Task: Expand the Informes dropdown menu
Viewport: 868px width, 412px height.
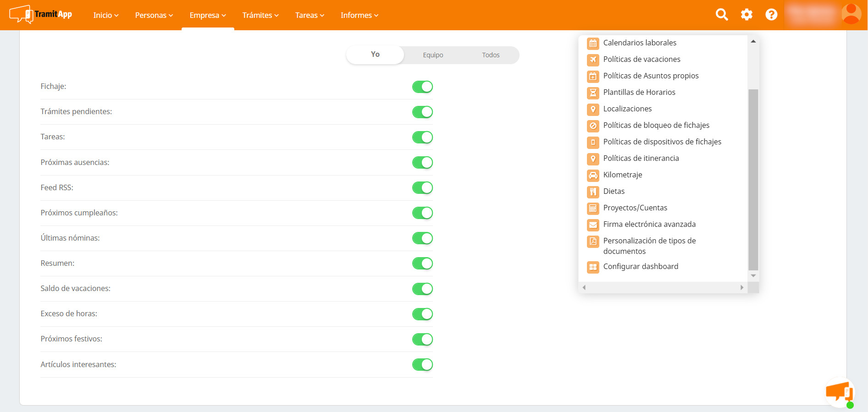Action: (359, 15)
